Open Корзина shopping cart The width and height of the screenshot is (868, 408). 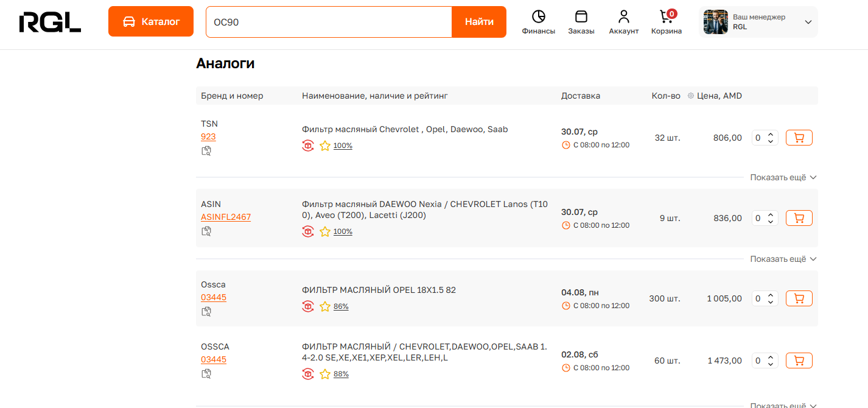pos(667,23)
